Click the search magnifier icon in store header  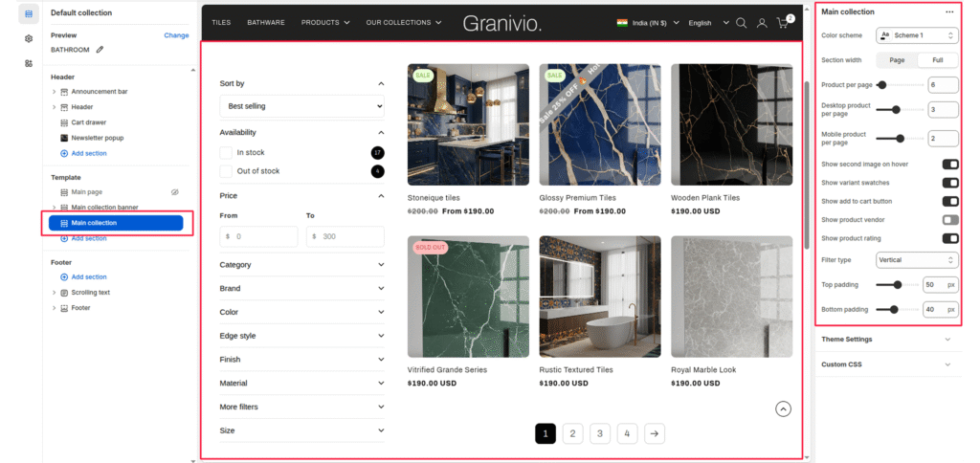pyautogui.click(x=741, y=23)
